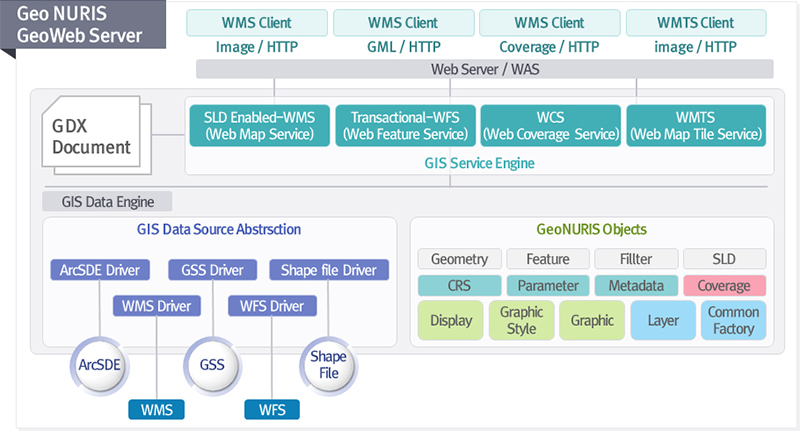Click the blue WMS box at bottom

(x=157, y=410)
